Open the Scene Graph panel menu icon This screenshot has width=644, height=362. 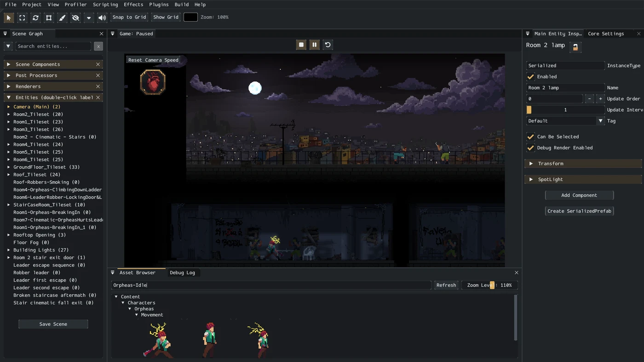pos(6,34)
